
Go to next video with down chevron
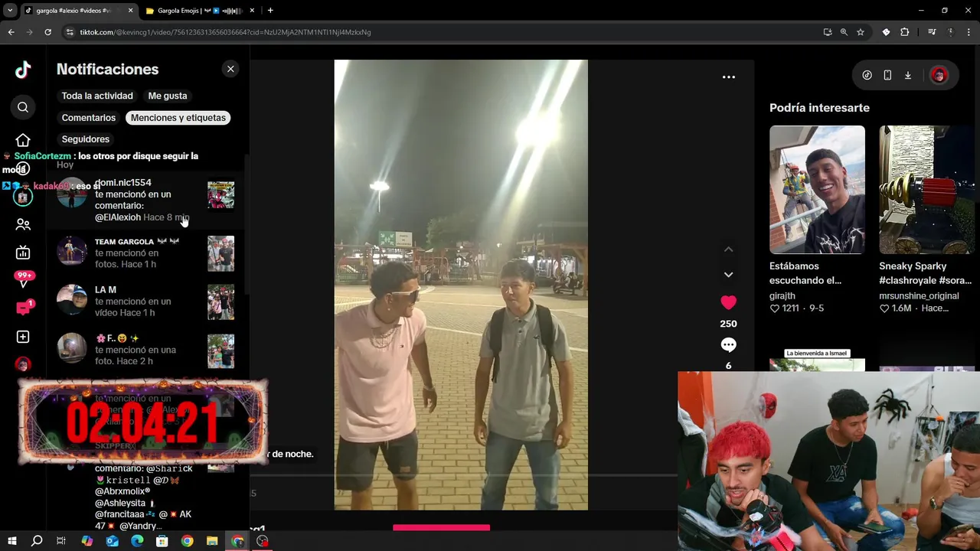(x=729, y=274)
